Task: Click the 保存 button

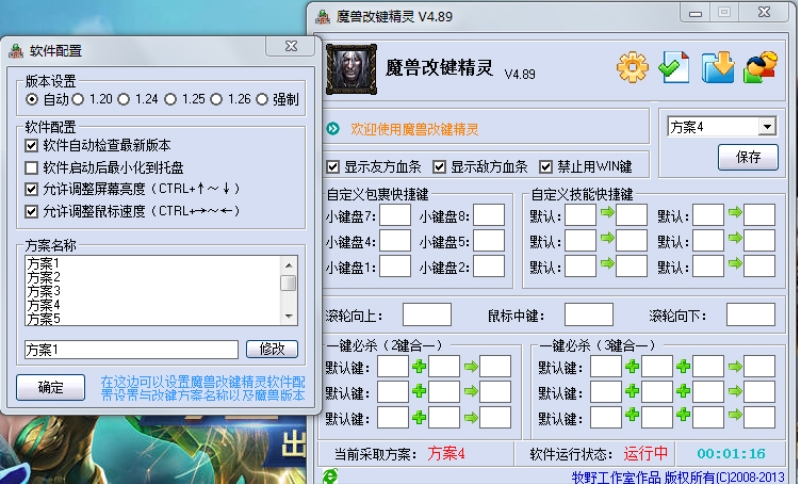Action: [748, 157]
